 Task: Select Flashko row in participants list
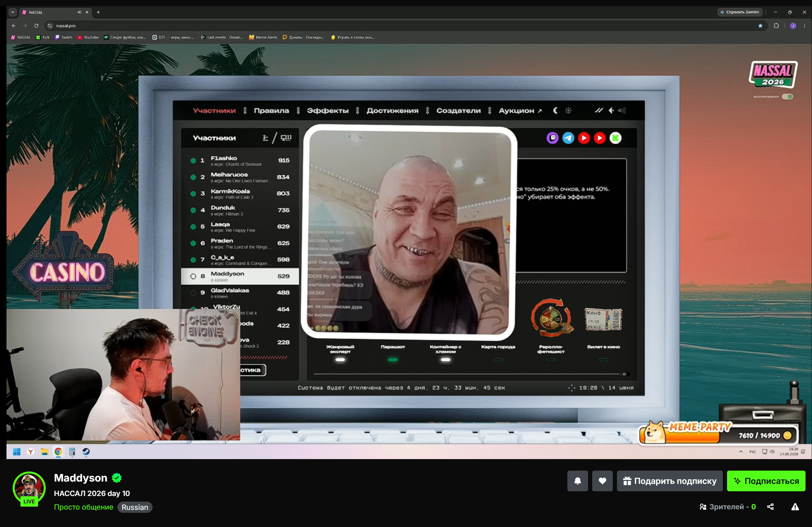click(240, 160)
